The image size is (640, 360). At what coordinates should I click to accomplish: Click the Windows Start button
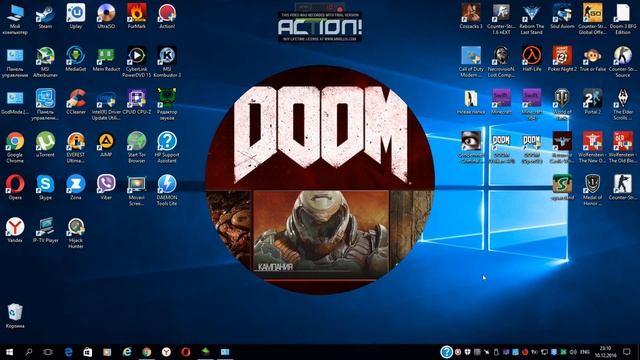[x=9, y=352]
